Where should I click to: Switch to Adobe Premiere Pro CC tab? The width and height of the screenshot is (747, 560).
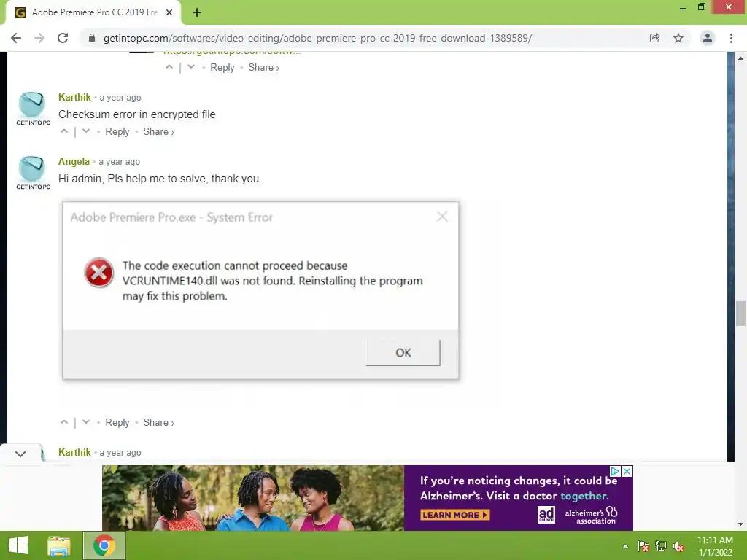click(x=93, y=12)
